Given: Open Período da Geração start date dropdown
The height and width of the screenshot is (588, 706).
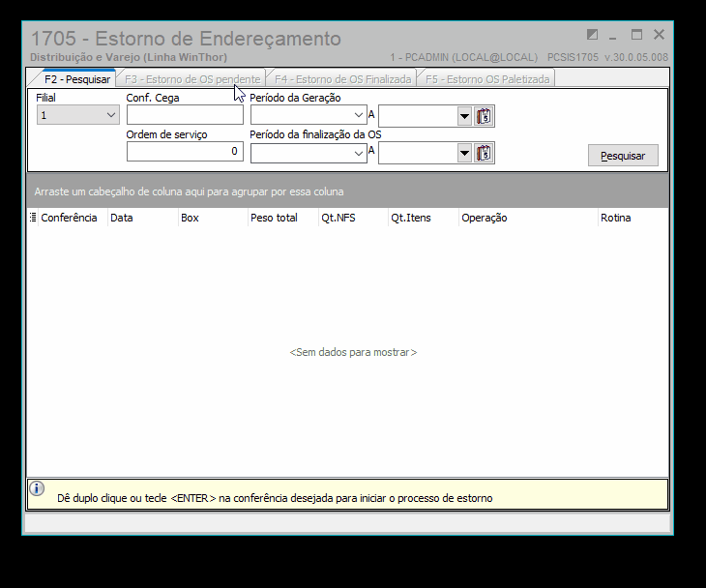Looking at the screenshot, I should pos(359,115).
